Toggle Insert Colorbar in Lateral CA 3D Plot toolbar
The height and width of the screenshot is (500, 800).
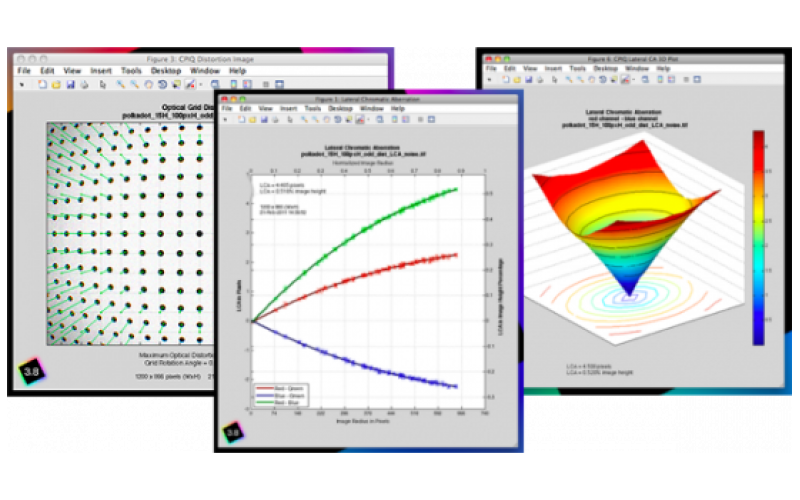pos(660,80)
